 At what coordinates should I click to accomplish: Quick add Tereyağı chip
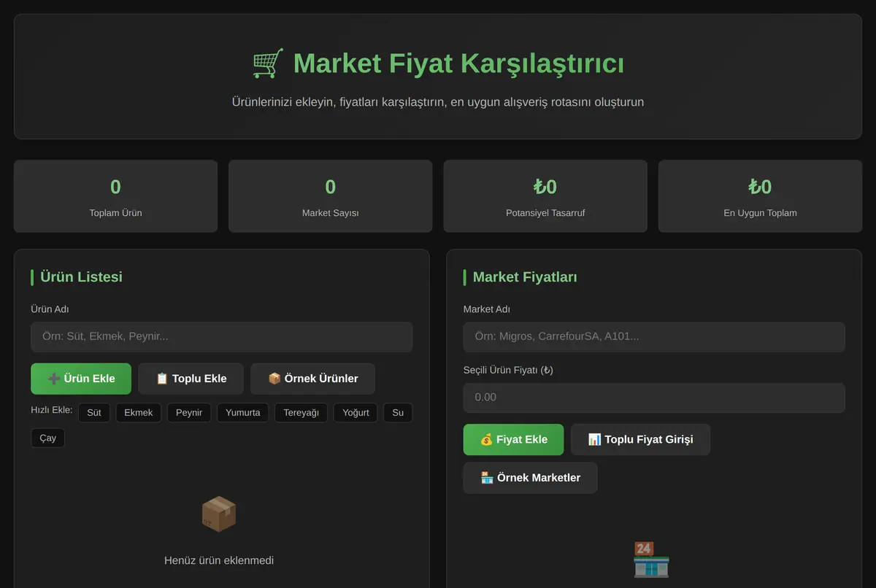pyautogui.click(x=301, y=412)
